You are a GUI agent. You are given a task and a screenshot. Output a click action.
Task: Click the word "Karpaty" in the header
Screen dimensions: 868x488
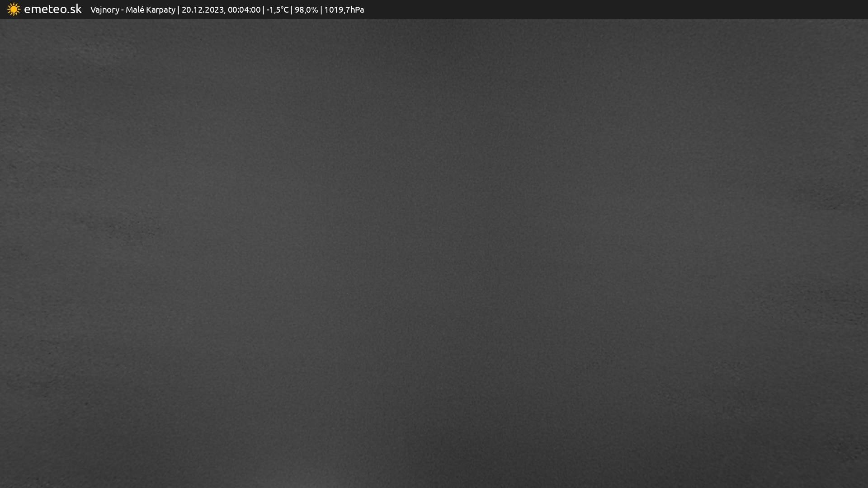160,10
